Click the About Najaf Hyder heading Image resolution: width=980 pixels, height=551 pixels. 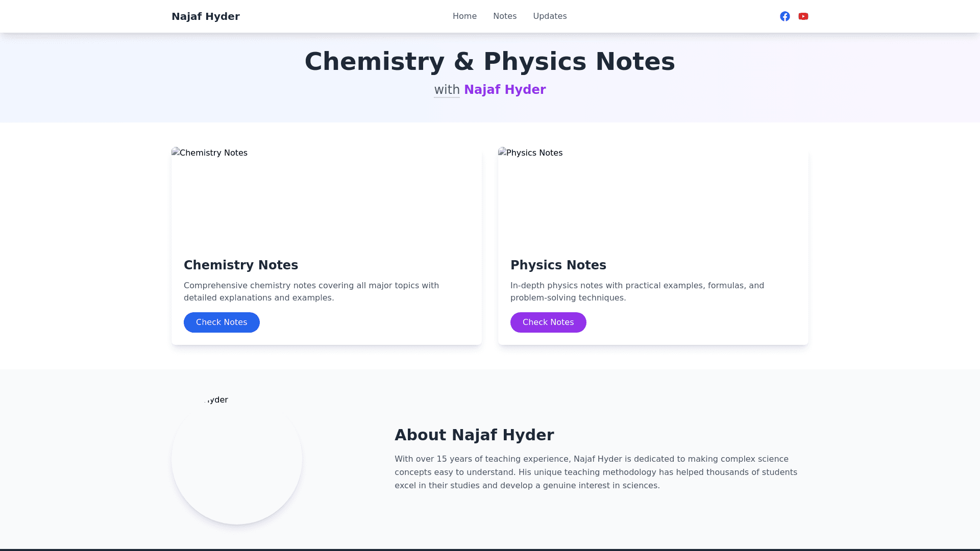(474, 435)
